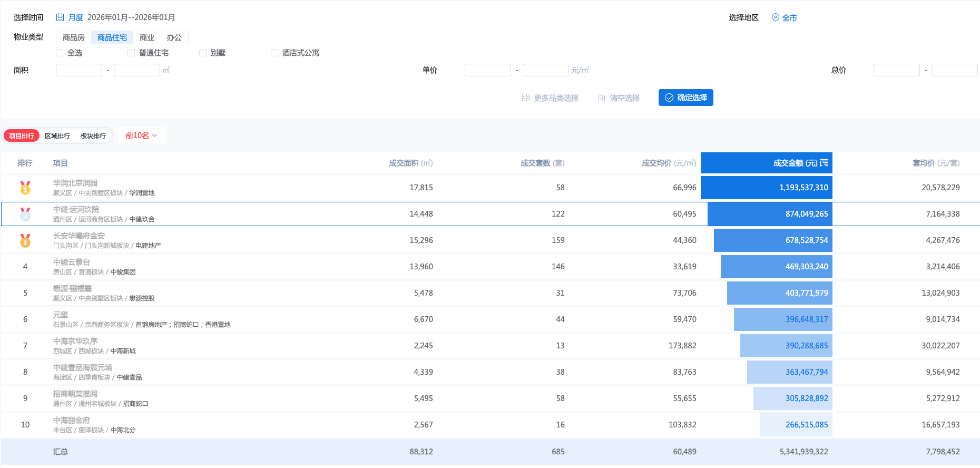The width and height of the screenshot is (980, 468).
Task: Open the 全市 region selector
Action: pyautogui.click(x=789, y=18)
